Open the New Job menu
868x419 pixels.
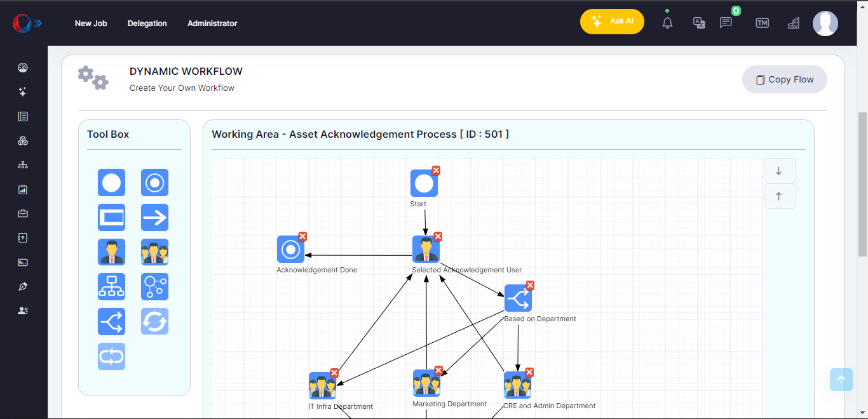coord(91,23)
